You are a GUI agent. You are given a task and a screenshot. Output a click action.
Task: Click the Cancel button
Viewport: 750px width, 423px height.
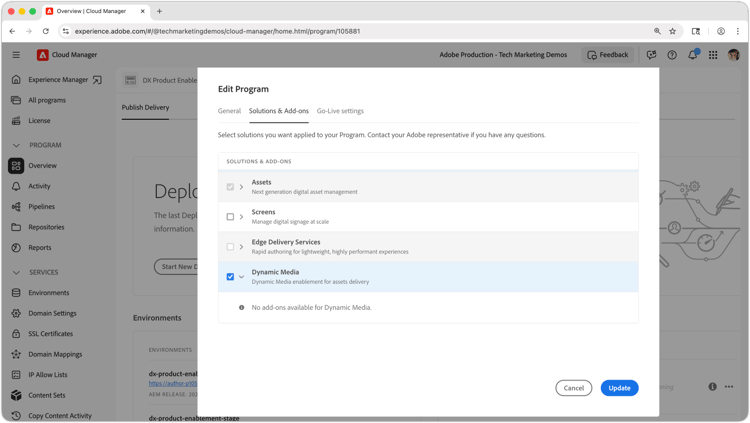[574, 388]
